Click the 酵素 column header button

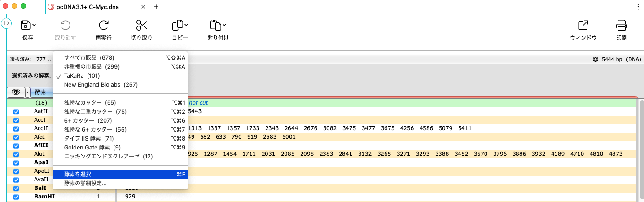pos(41,92)
